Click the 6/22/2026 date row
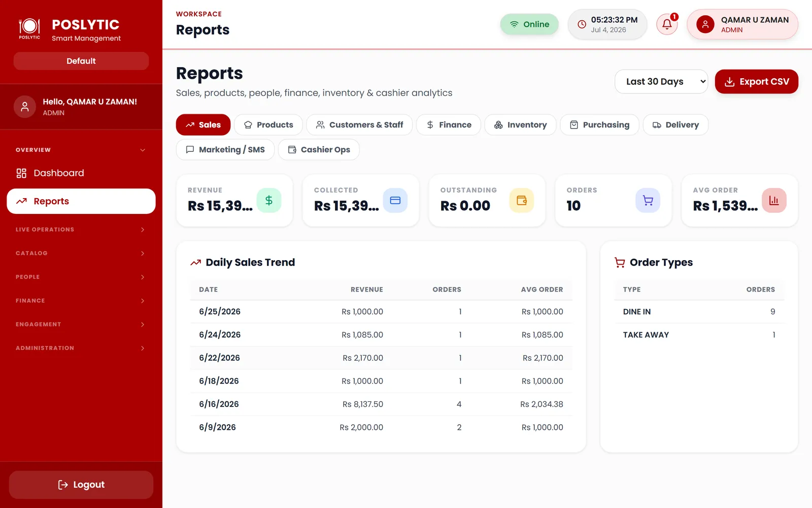This screenshot has height=508, width=812. pyautogui.click(x=381, y=358)
